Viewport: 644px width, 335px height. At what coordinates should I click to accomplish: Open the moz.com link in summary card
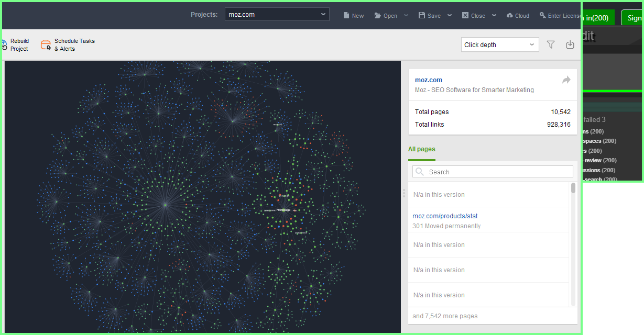coord(429,80)
